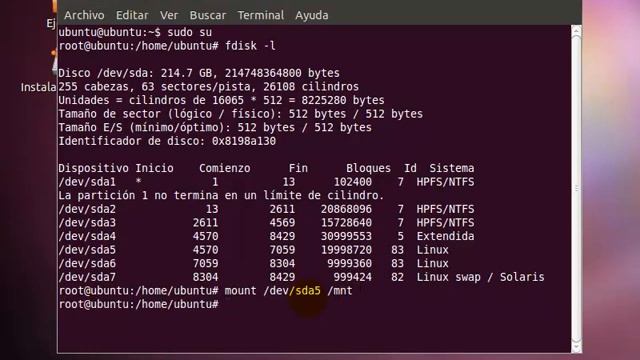Click the /dev/sda4 device name
Viewport: 640px width, 360px height.
coord(87,236)
